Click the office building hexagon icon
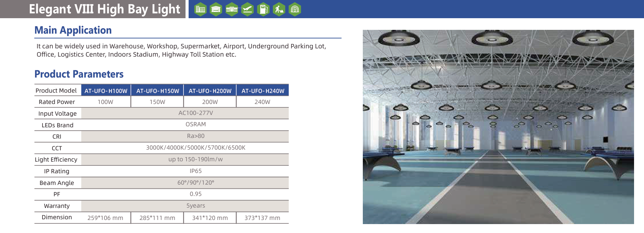The width and height of the screenshot is (644, 233). pos(200,9)
